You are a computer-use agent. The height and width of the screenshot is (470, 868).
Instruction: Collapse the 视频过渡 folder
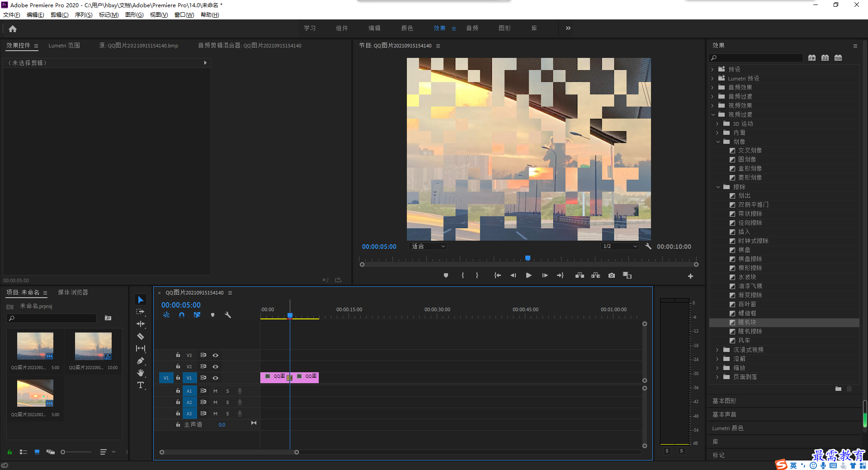point(713,114)
